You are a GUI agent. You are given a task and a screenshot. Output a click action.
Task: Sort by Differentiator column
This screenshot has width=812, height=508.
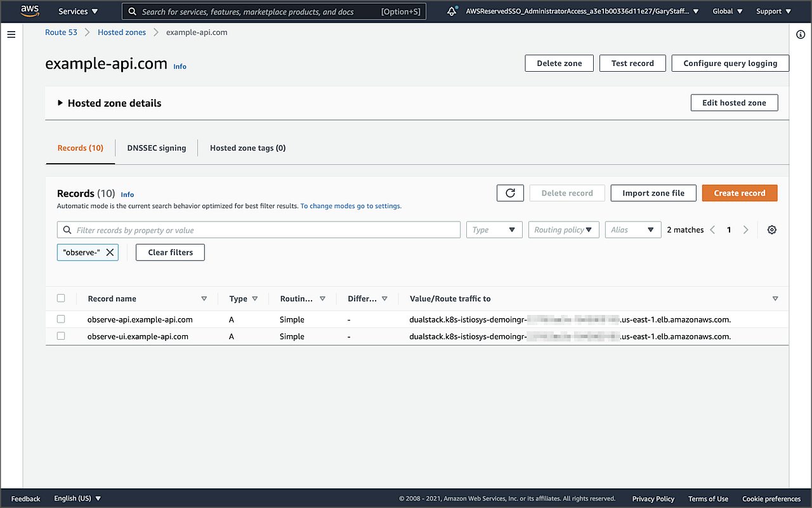pos(384,298)
